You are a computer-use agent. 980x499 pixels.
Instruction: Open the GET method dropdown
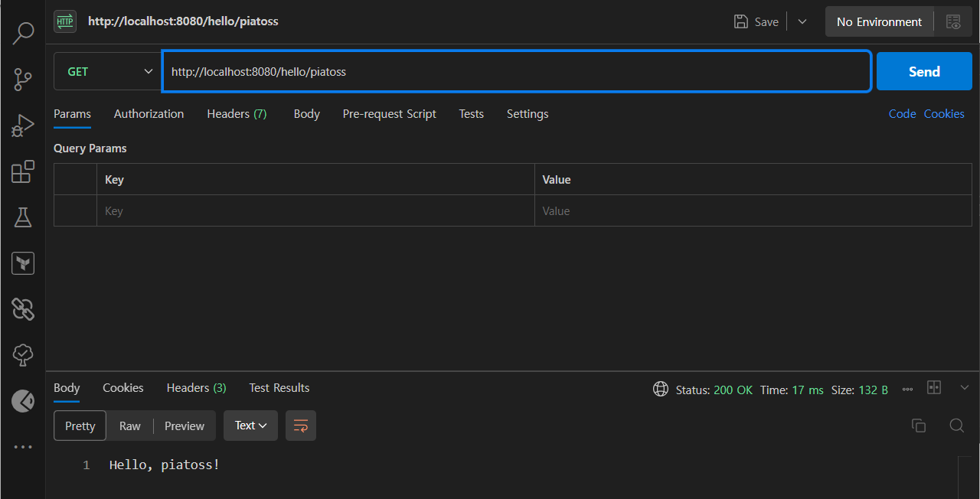[x=107, y=71]
